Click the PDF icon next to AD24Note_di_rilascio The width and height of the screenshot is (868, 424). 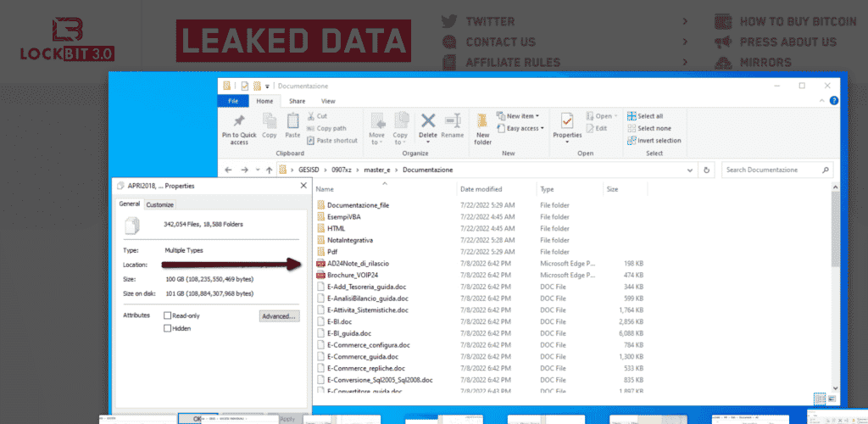click(x=320, y=264)
